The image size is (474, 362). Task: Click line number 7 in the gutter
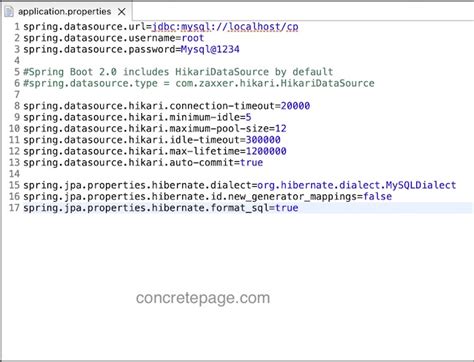coord(17,95)
